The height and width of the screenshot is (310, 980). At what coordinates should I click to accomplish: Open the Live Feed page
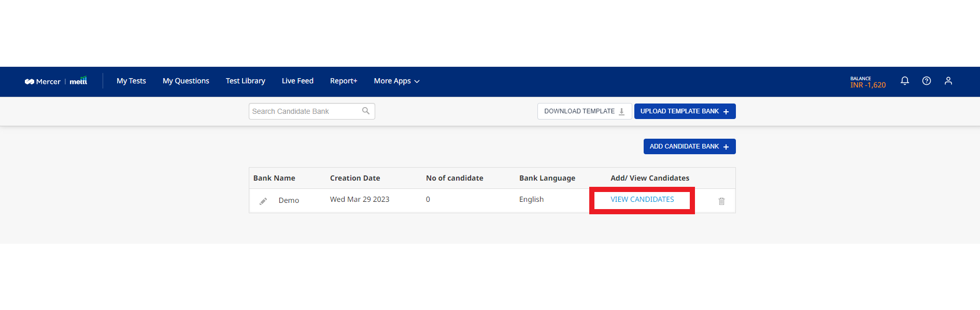tap(297, 81)
